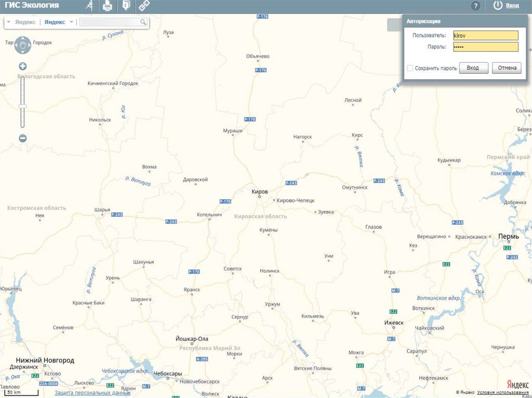Zoom in with the plus button

tap(22, 66)
